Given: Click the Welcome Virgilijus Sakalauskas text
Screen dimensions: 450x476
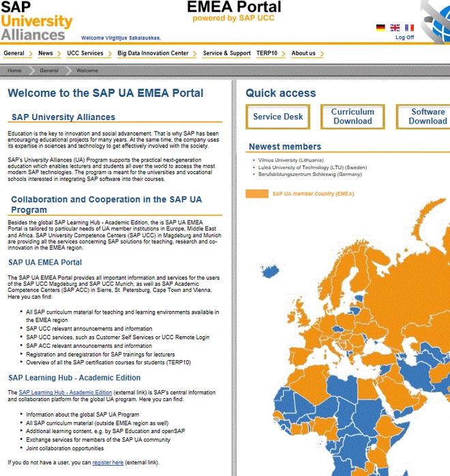Looking at the screenshot, I should coord(121,38).
